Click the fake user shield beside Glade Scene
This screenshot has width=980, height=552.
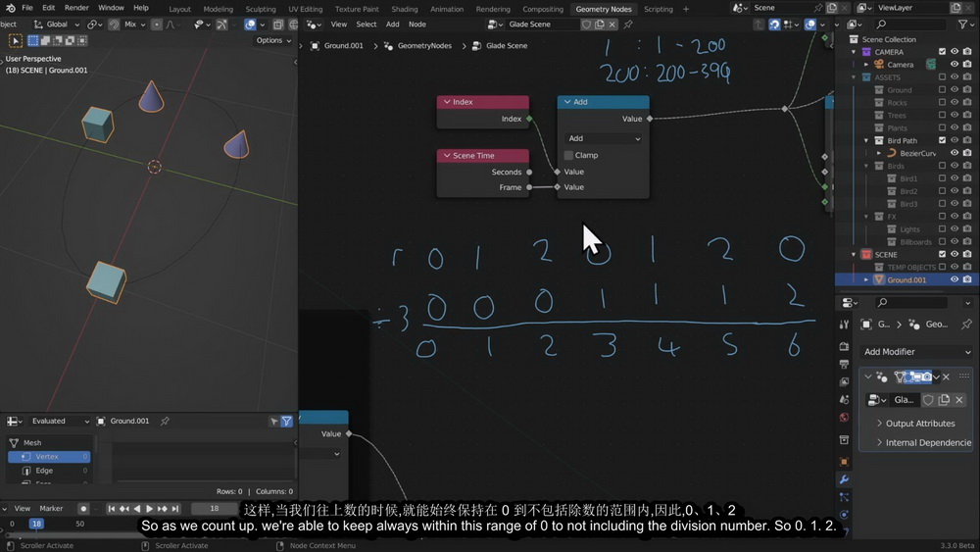pyautogui.click(x=586, y=25)
